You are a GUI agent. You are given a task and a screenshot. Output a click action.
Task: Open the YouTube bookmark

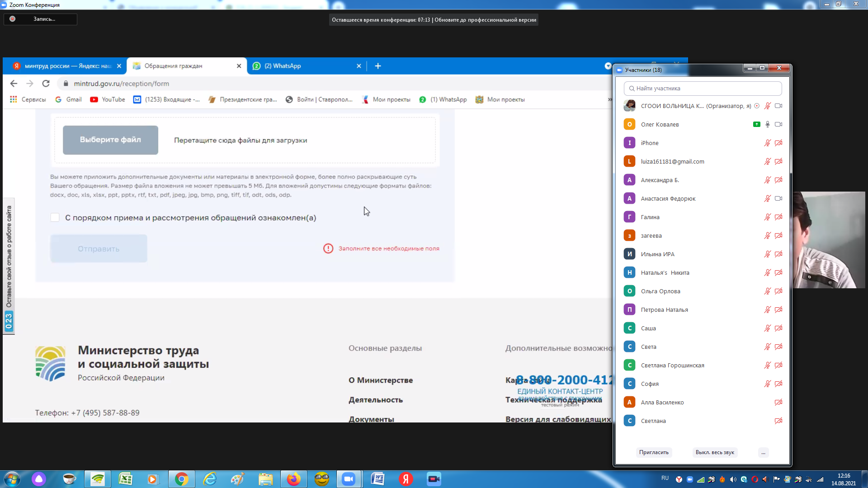point(108,99)
